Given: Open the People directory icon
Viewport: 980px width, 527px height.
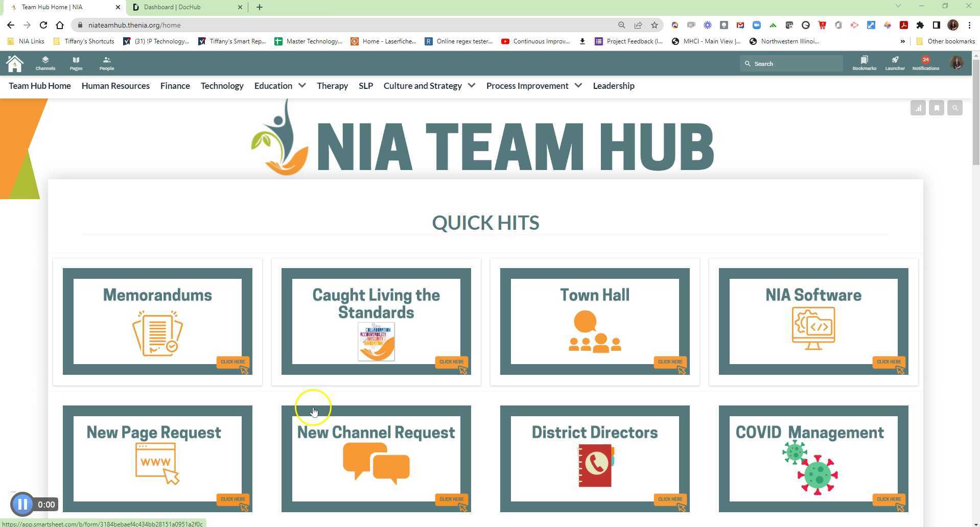Looking at the screenshot, I should [x=106, y=63].
